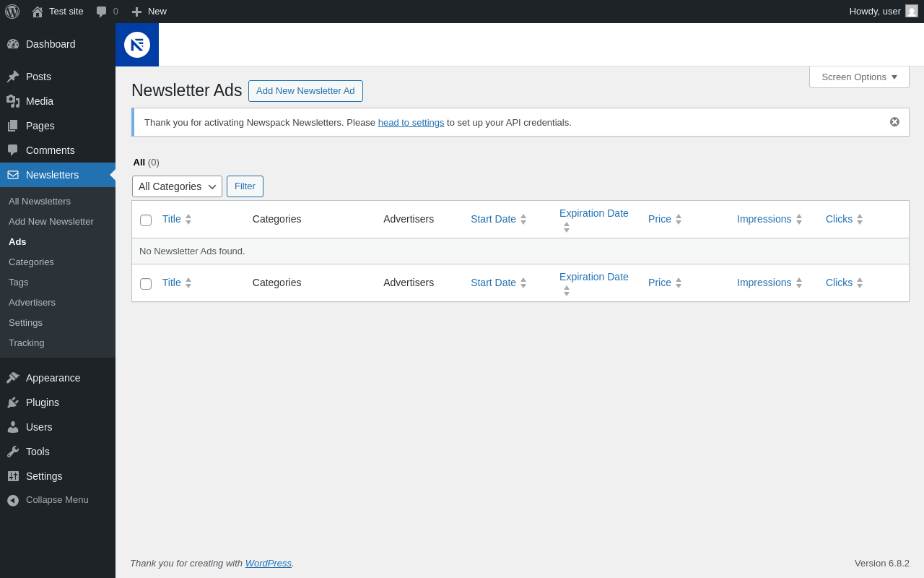
Task: Sort by Impressions arrows in header
Action: tap(799, 219)
